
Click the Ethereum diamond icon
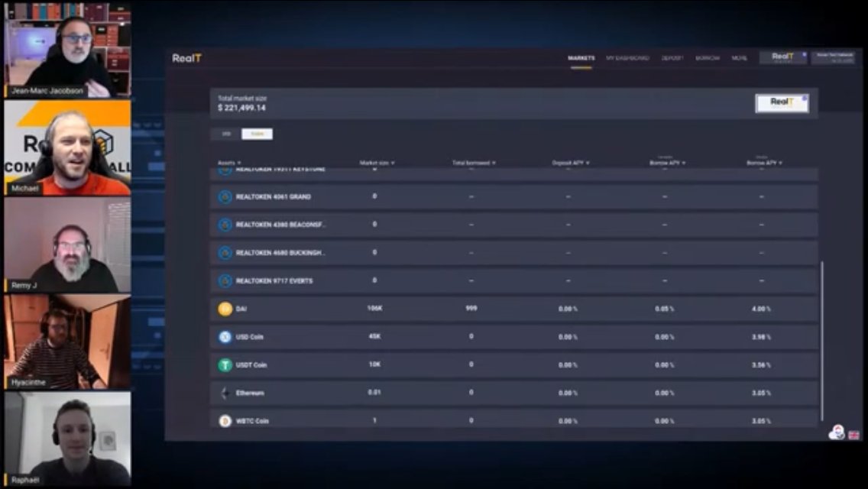pos(225,393)
